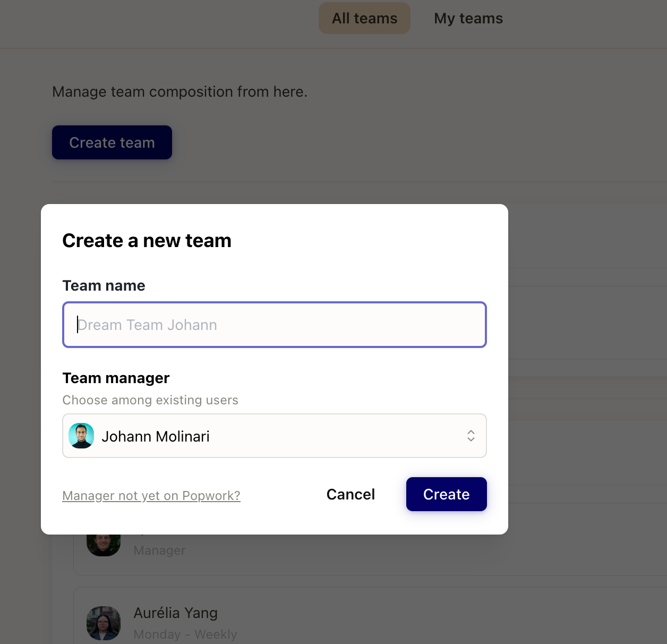Click the Create team button
The height and width of the screenshot is (644, 667).
click(112, 142)
